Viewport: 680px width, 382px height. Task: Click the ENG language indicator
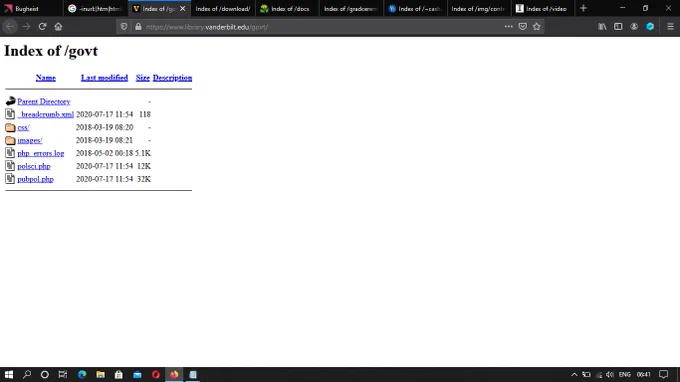click(624, 375)
